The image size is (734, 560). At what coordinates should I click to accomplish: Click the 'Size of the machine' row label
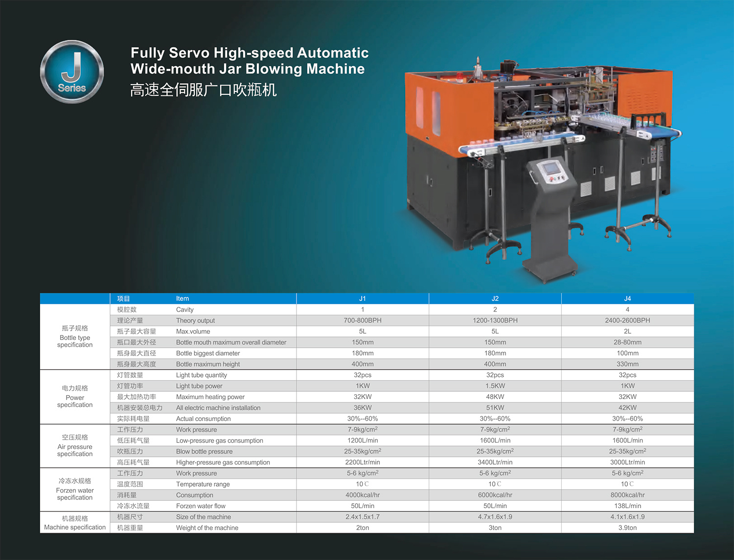point(204,517)
